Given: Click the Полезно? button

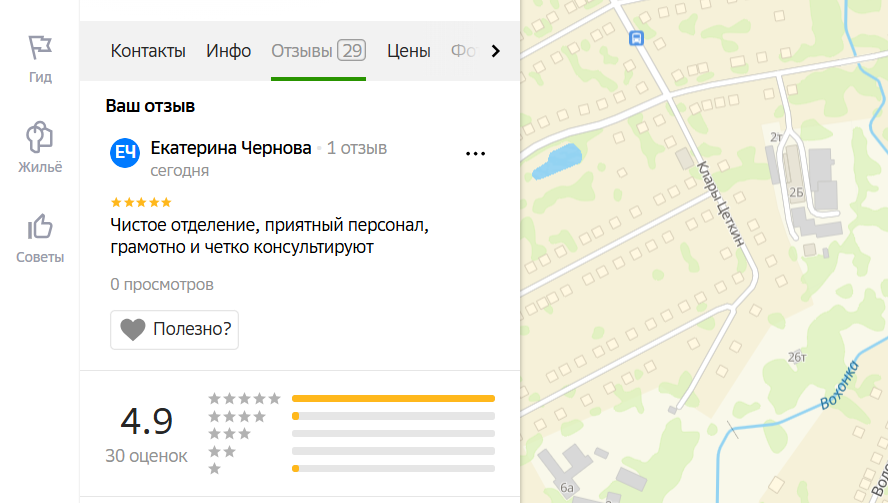Looking at the screenshot, I should 174,330.
